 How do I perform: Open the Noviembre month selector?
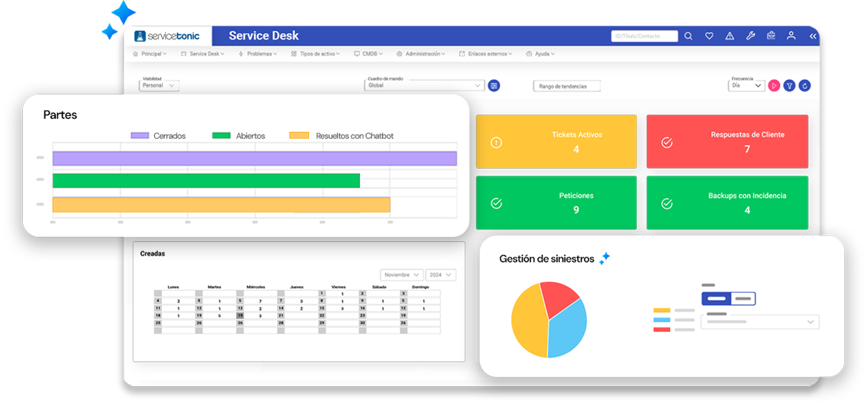tap(401, 274)
